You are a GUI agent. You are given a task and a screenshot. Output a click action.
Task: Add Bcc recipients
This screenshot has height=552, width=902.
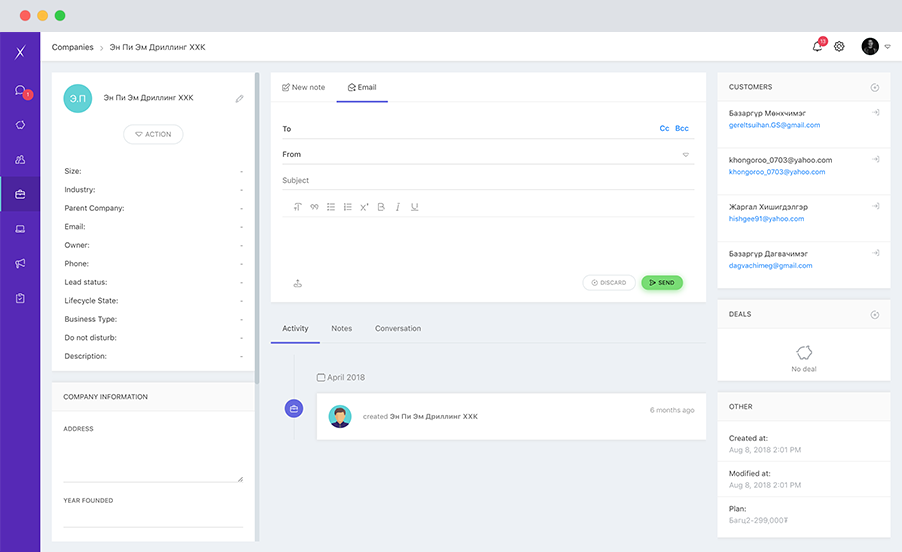682,128
